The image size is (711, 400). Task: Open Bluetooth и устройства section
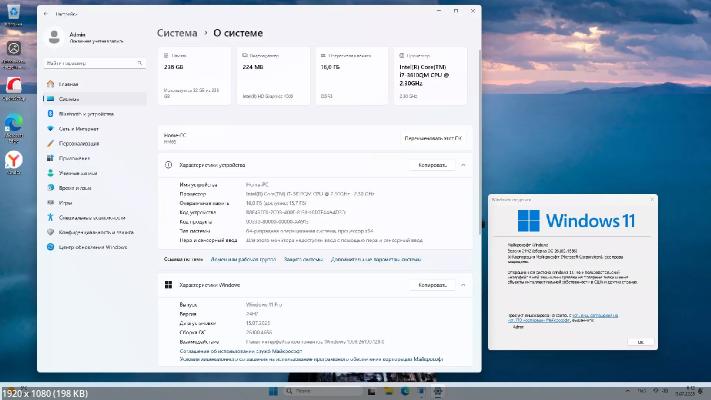(94, 114)
